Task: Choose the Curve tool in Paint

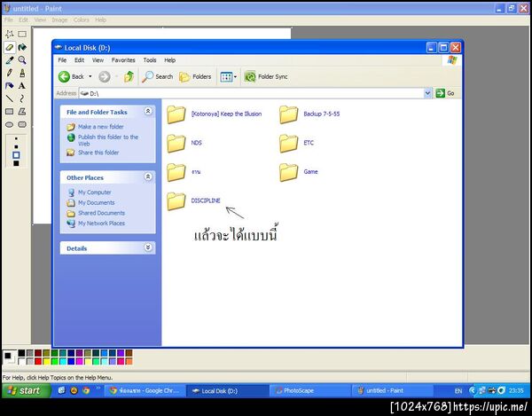Action: click(22, 98)
